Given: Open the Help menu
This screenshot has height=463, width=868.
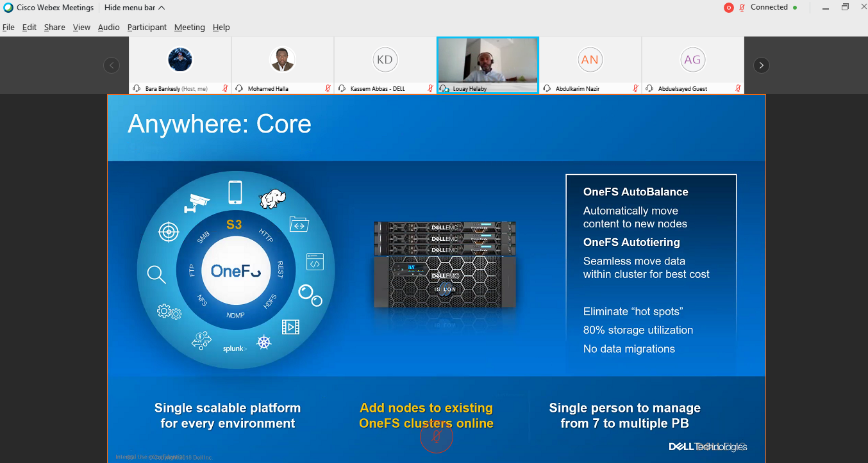Looking at the screenshot, I should (221, 28).
